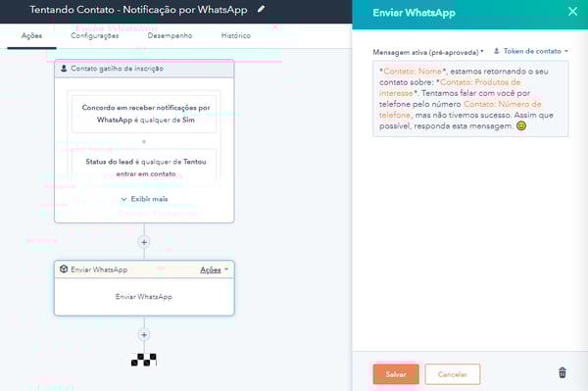This screenshot has height=391, width=588.
Task: Open the Configurações tab
Action: (x=94, y=35)
